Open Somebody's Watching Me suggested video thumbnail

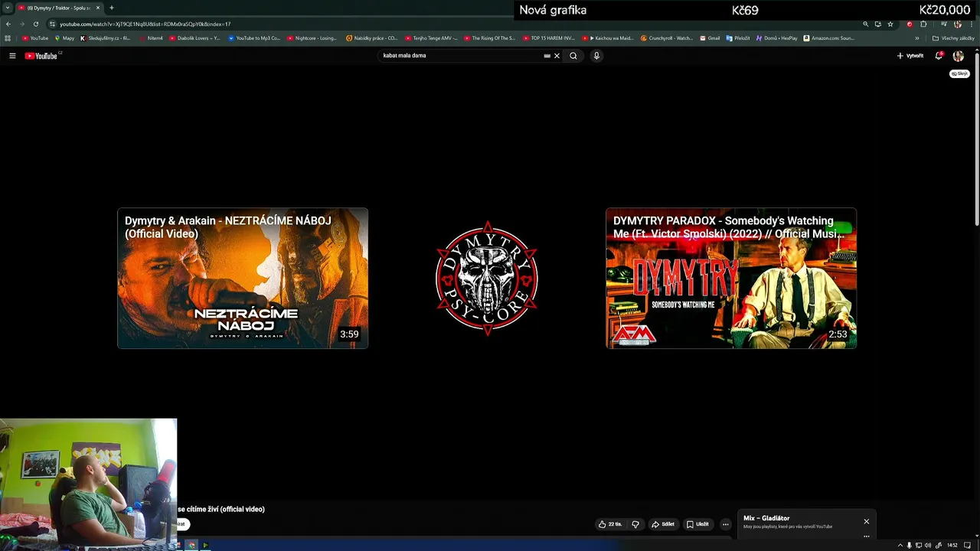pyautogui.click(x=731, y=279)
